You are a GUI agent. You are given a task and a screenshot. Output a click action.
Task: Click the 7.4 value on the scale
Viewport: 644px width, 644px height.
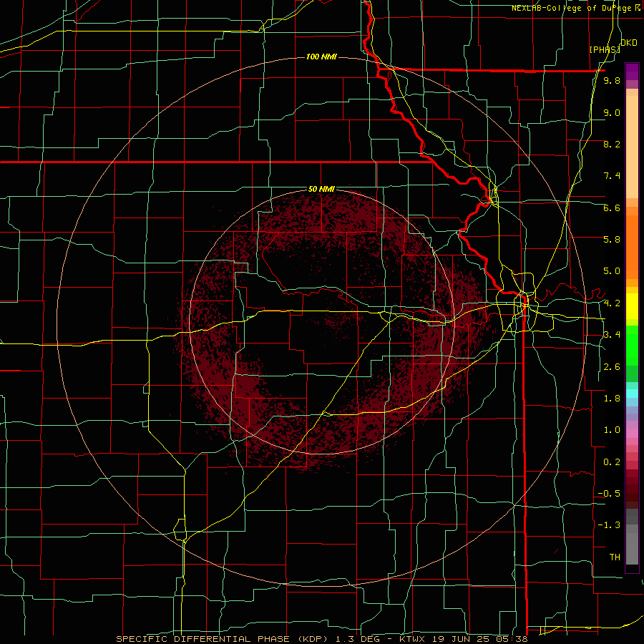point(612,176)
